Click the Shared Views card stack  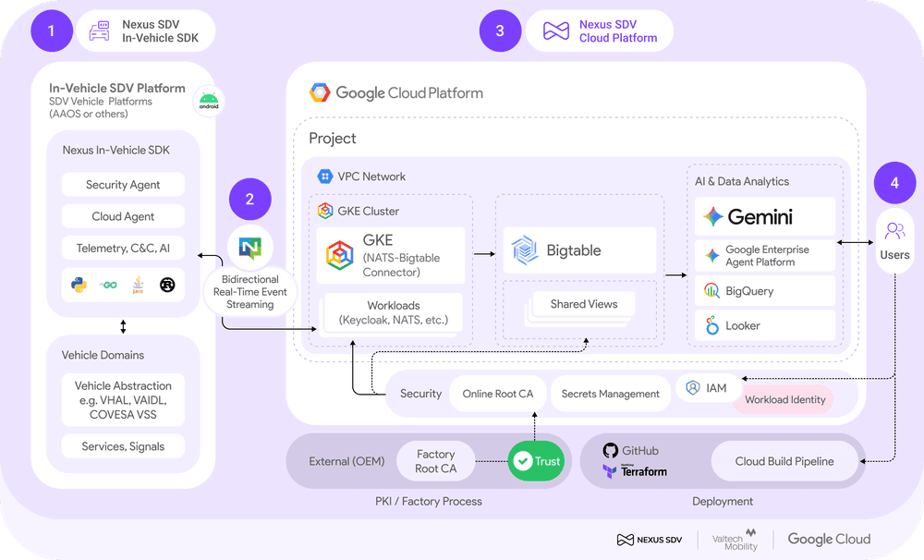(x=580, y=309)
